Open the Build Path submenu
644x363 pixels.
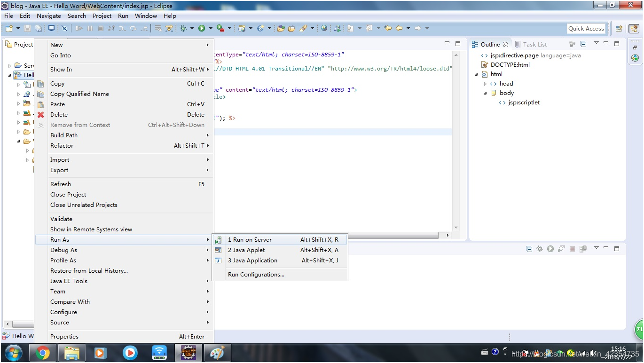point(124,135)
